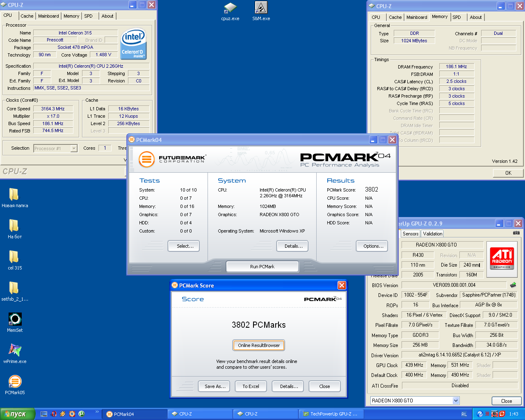525x420 pixels.
Task: Click Select... button under PCMark04 Tests
Action: tap(184, 246)
